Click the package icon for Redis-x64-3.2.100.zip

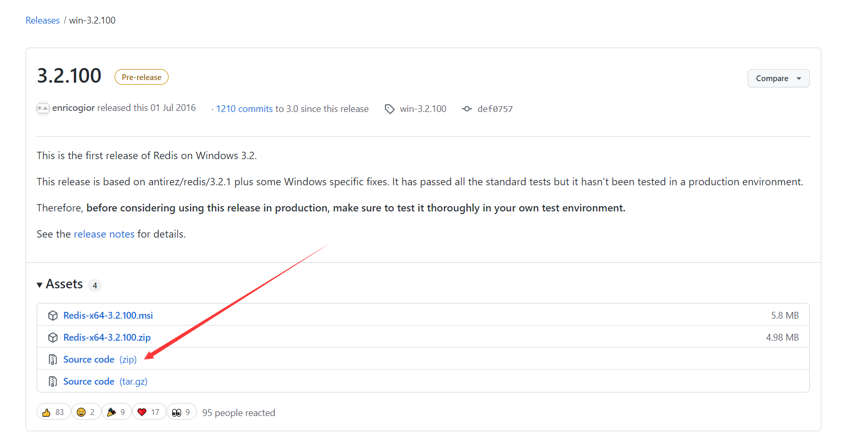coord(53,338)
